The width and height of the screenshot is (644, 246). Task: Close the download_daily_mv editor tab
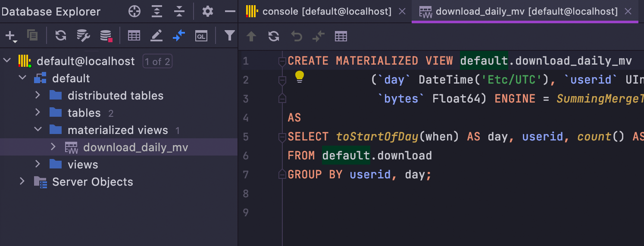coord(628,12)
